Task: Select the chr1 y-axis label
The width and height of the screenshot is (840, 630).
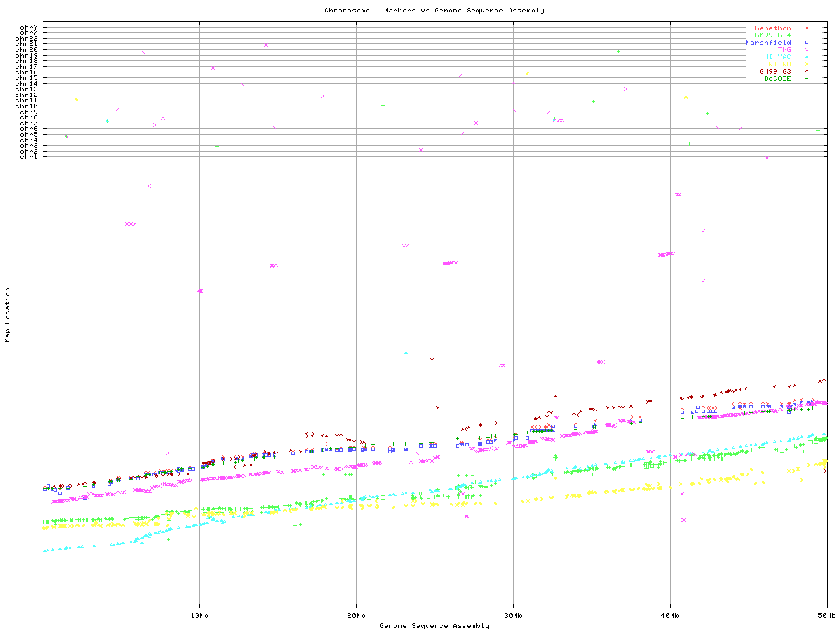Action: pos(29,157)
